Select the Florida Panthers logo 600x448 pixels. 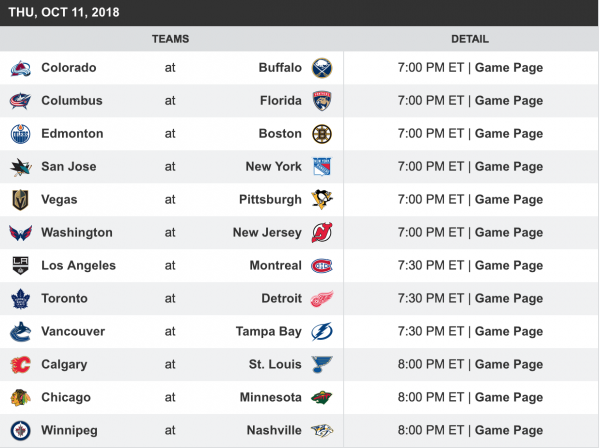(322, 101)
